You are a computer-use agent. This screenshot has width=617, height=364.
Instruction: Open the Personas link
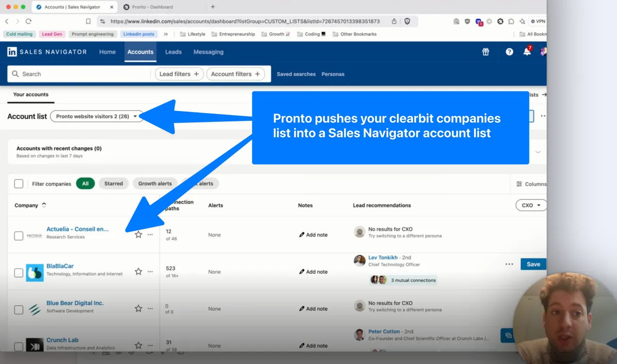(x=333, y=74)
